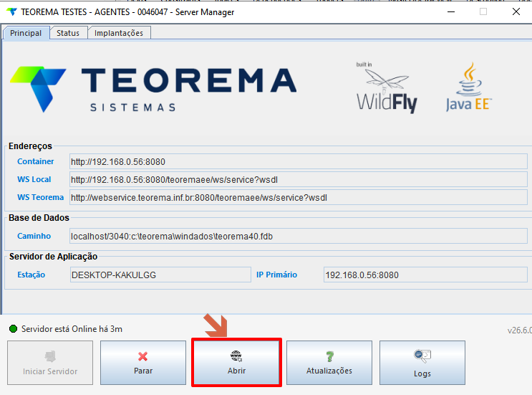The image size is (532, 395).
Task: Click the WS Teorema address field
Action: 299,198
